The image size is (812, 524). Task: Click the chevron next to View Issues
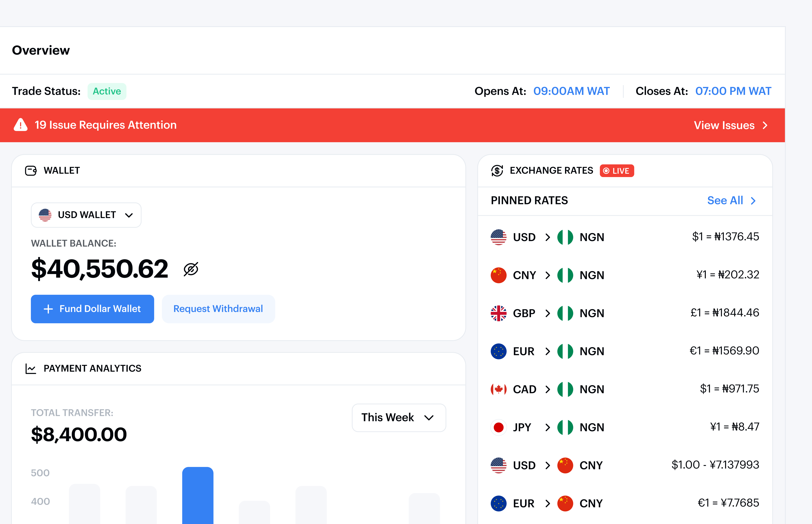point(765,125)
